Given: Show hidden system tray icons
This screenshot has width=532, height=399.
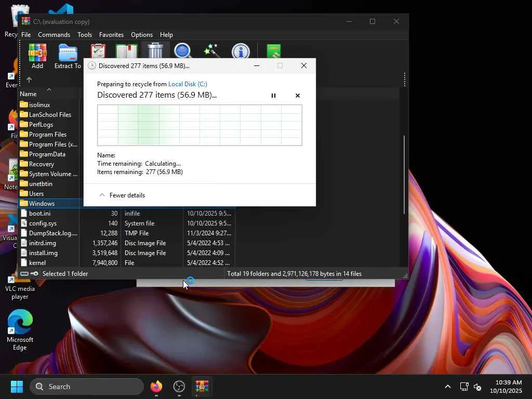Looking at the screenshot, I should click(447, 387).
